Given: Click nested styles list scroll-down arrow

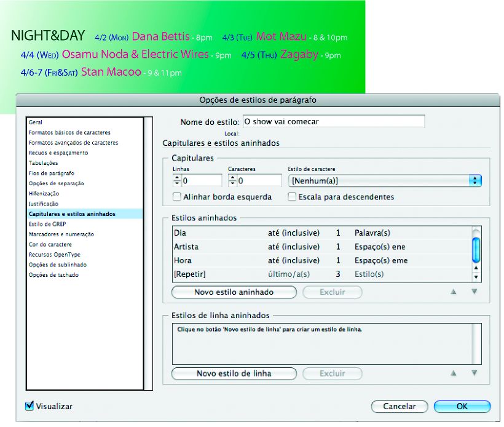Looking at the screenshot, I should coord(476,277).
